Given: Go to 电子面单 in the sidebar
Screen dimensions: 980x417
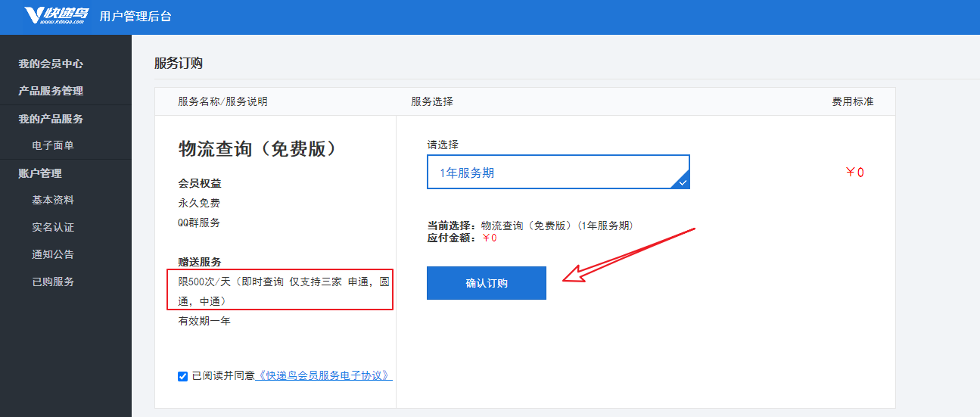Looking at the screenshot, I should [x=53, y=145].
